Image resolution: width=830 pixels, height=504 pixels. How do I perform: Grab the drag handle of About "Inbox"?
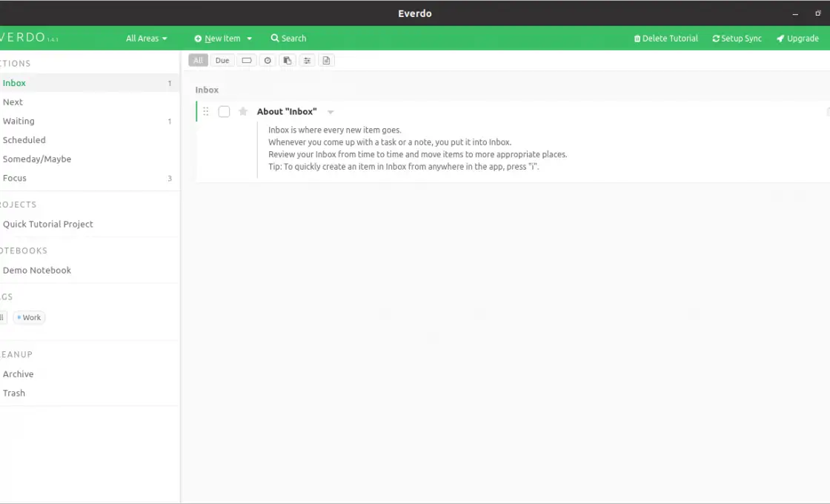point(206,111)
